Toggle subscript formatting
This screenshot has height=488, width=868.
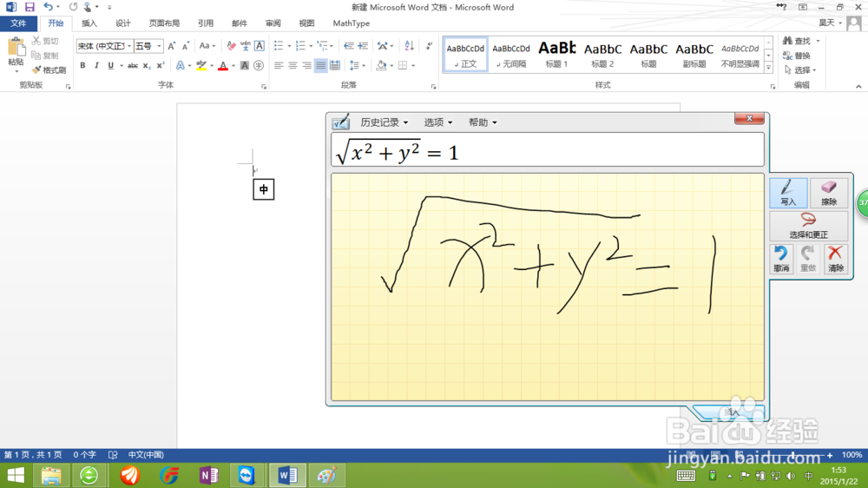(x=146, y=65)
